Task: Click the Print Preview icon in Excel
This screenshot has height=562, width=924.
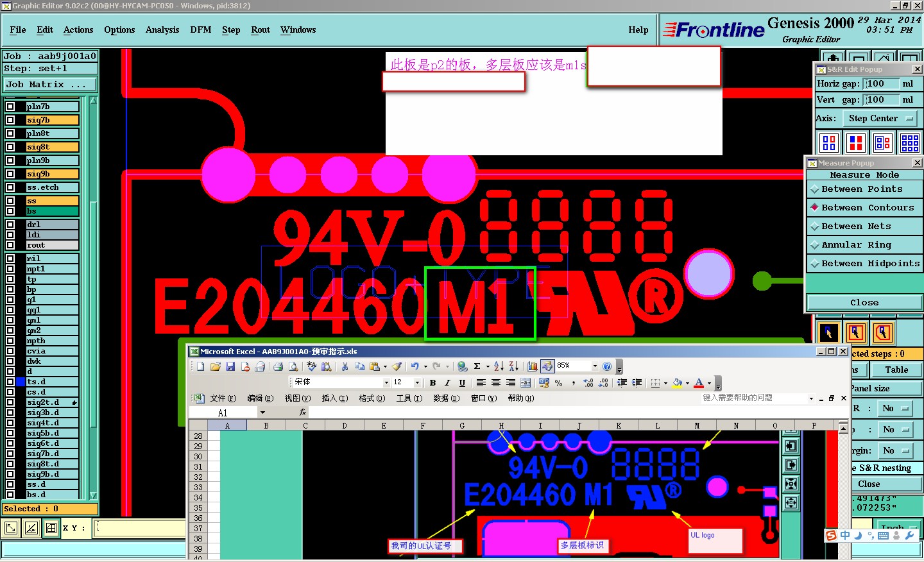Action: 293,366
